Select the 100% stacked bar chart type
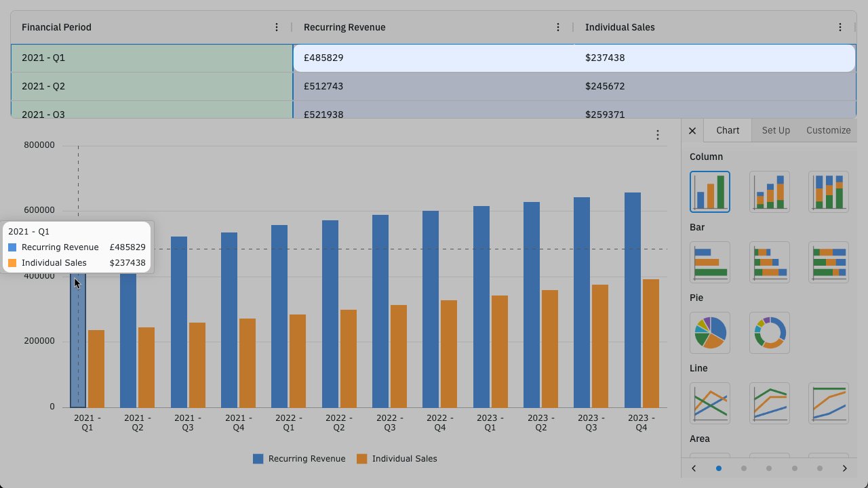This screenshot has width=868, height=488. coord(828,262)
